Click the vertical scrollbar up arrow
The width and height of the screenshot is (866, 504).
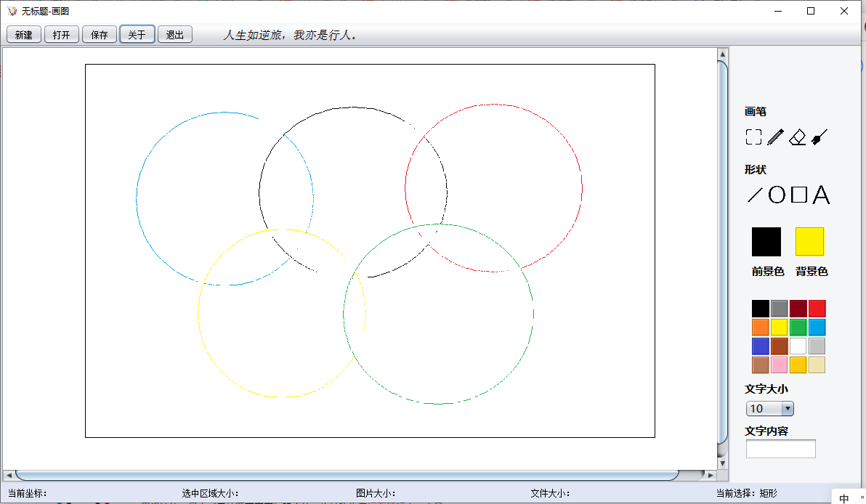[722, 54]
